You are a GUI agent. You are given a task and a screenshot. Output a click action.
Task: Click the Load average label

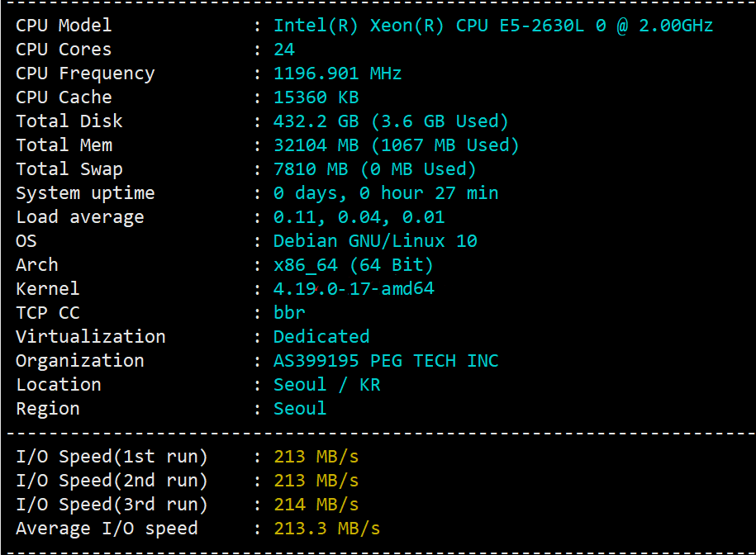tap(80, 218)
